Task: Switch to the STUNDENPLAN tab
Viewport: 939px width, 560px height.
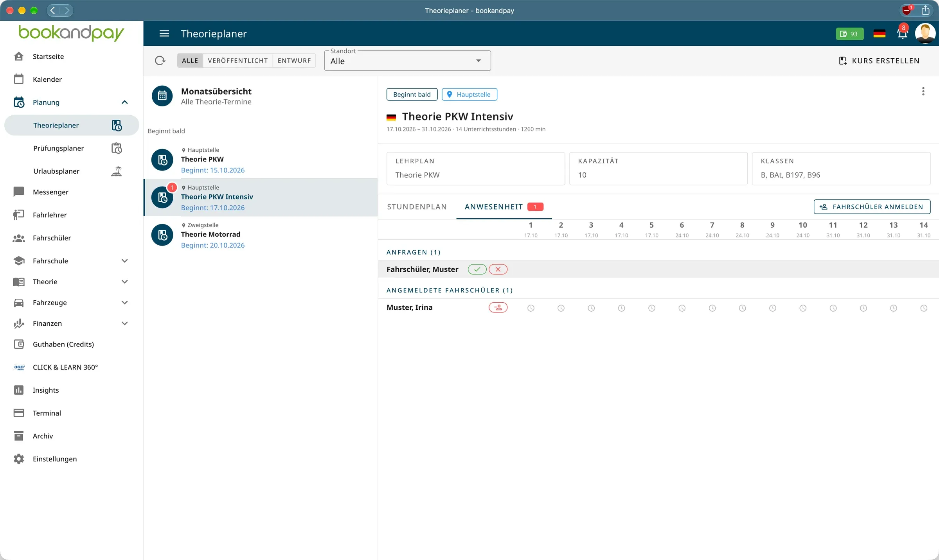Action: [x=417, y=207]
